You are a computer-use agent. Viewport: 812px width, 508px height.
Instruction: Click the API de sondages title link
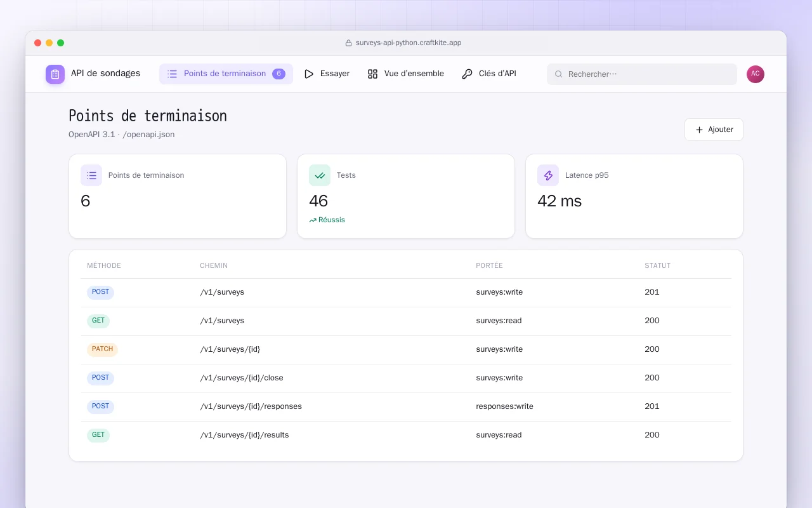point(105,74)
